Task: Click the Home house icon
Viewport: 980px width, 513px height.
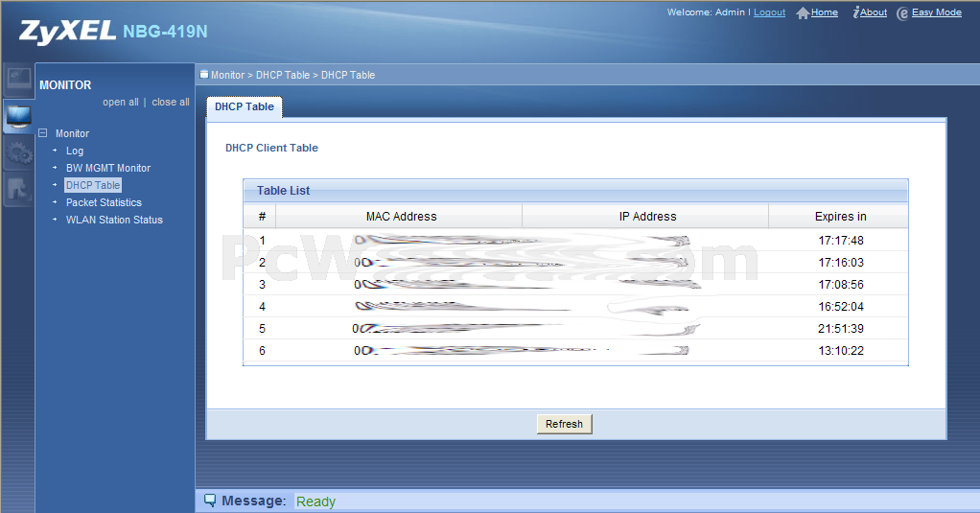Action: tap(803, 13)
